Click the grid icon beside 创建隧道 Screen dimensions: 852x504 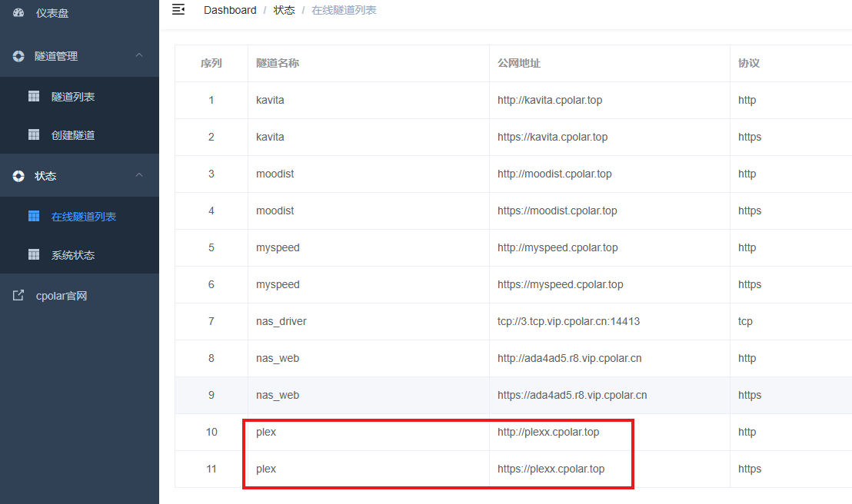[x=34, y=135]
